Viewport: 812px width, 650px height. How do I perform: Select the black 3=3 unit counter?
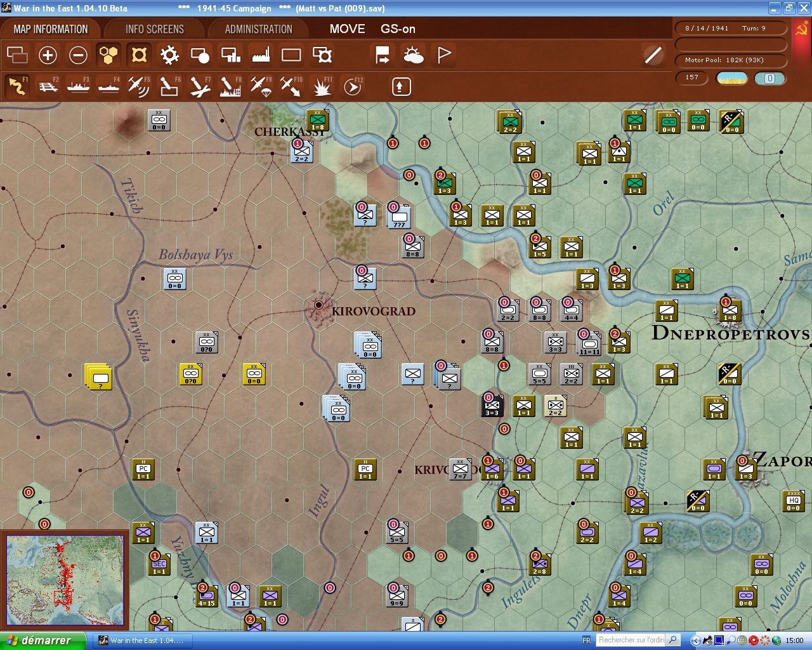492,406
